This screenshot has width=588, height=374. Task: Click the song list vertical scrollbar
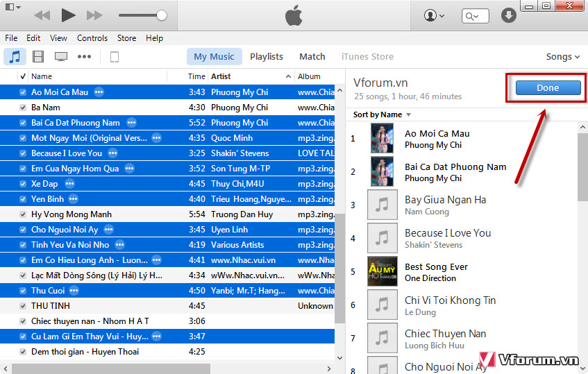(339, 268)
